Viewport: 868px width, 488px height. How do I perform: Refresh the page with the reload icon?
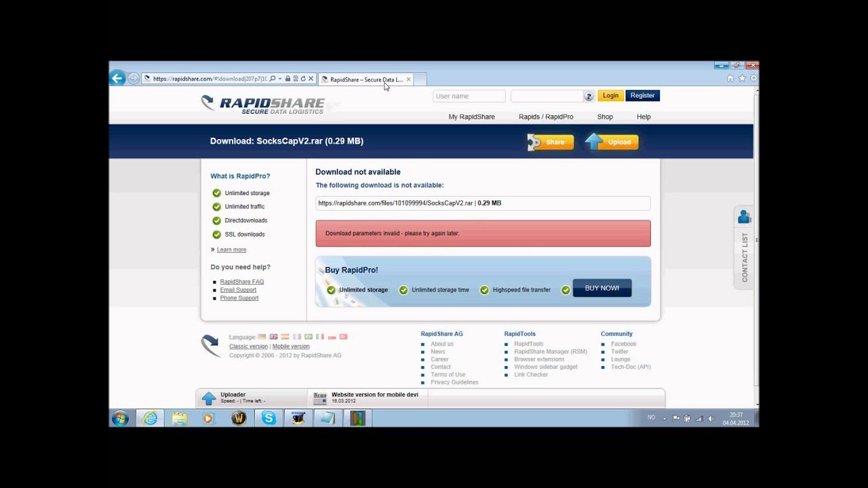pyautogui.click(x=303, y=79)
